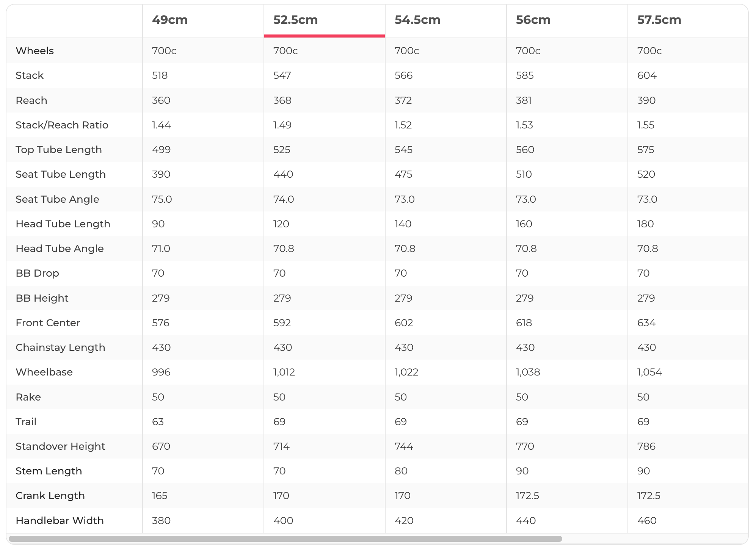Click the 1,012 wheelbase value
Screen dimensions: 756x554
pyautogui.click(x=284, y=372)
